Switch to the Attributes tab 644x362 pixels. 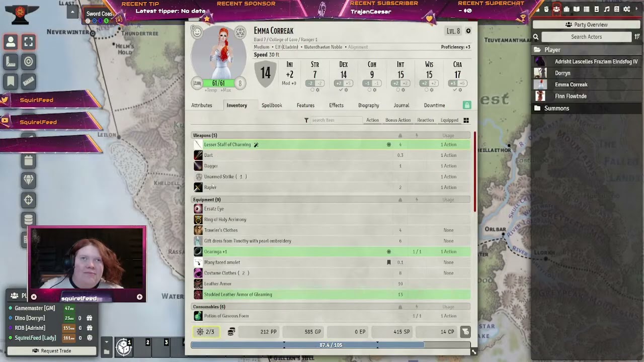pos(201,106)
